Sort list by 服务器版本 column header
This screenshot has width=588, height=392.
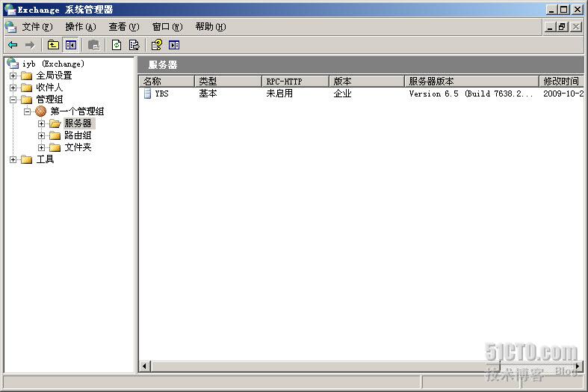(x=471, y=81)
